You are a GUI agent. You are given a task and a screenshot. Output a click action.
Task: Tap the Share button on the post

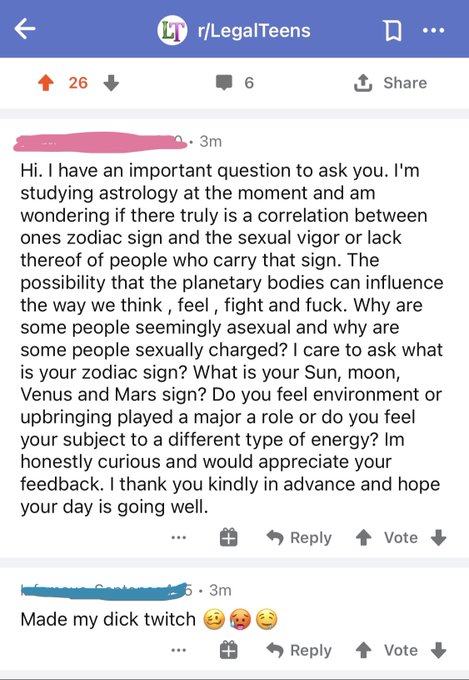(x=390, y=83)
